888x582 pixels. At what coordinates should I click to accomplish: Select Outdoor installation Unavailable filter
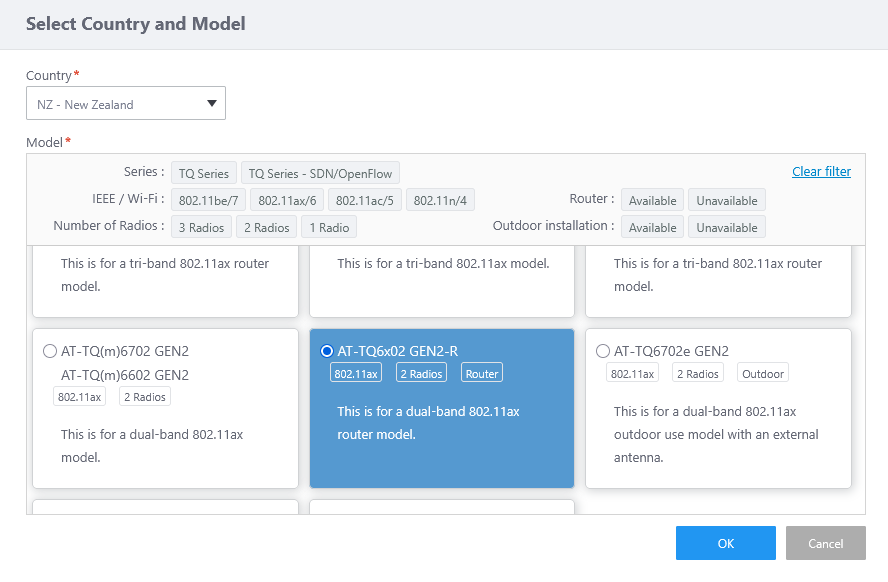tap(727, 228)
